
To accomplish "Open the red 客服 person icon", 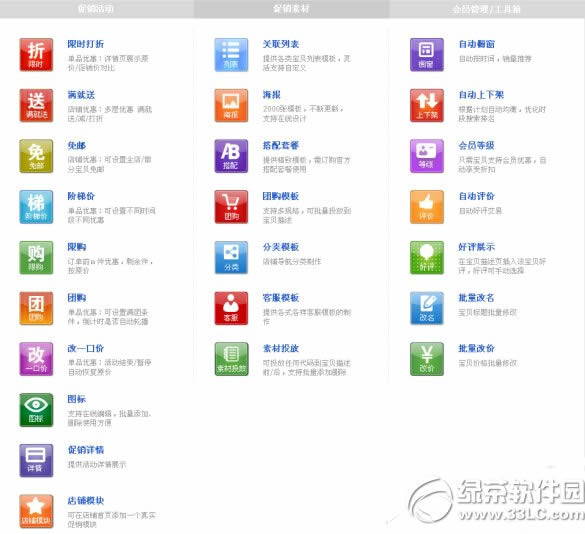I will [x=231, y=309].
